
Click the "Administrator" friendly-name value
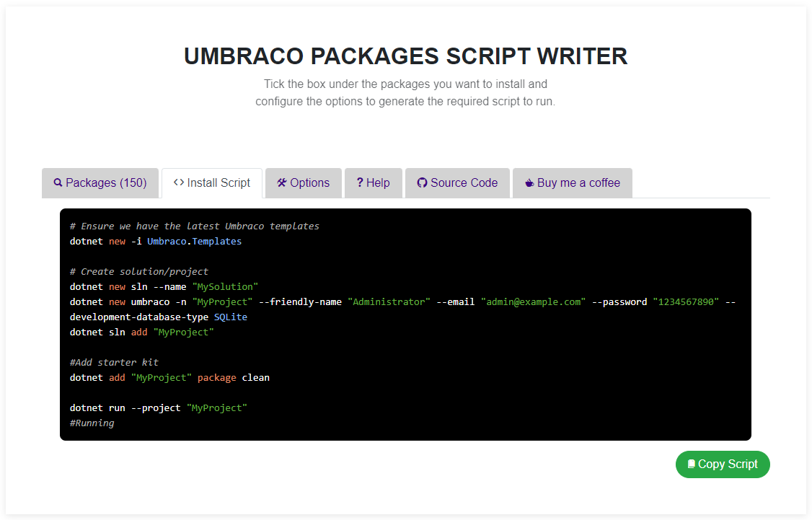coord(389,302)
